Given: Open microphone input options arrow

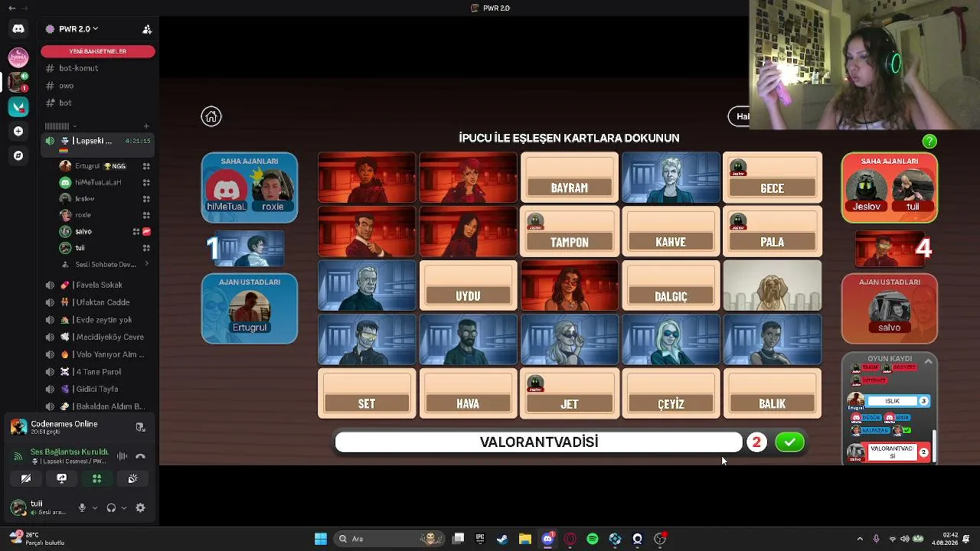Looking at the screenshot, I should tap(95, 507).
